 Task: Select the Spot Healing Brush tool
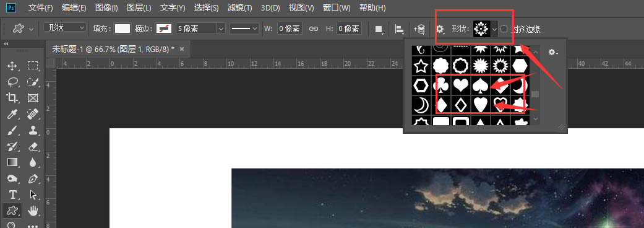click(x=33, y=113)
